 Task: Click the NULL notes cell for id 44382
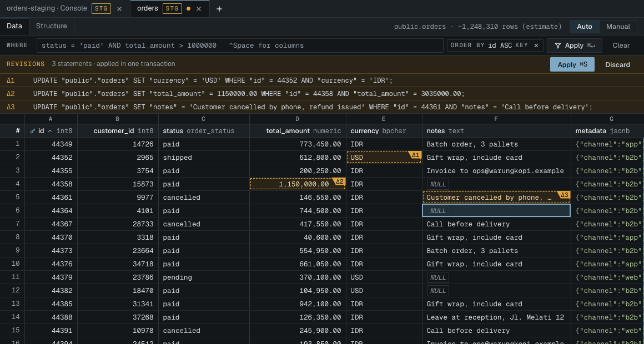coord(496,291)
